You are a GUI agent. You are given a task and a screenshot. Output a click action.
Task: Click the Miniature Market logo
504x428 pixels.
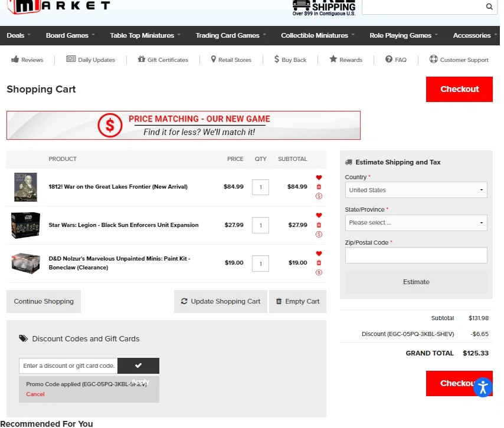coord(58,6)
